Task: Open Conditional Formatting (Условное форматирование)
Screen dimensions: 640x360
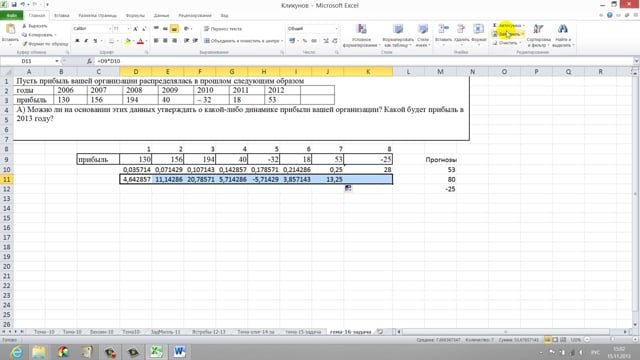Action: coord(361,36)
